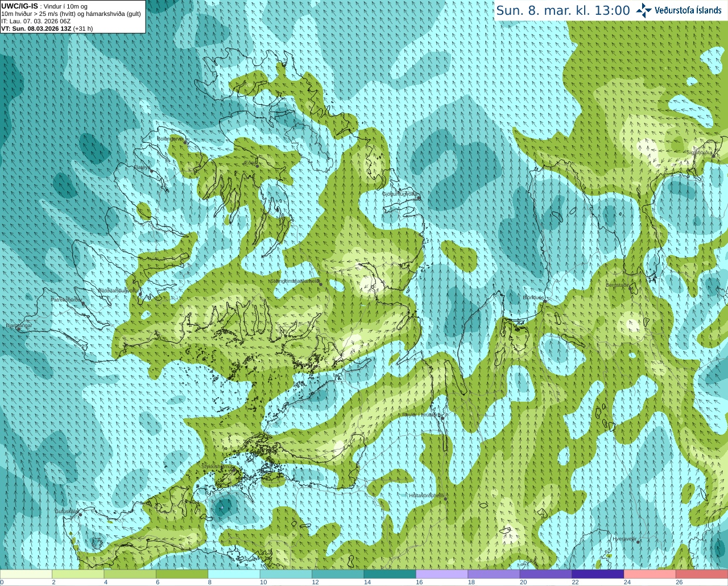Click the legend value 26
The image size is (728, 586).
click(679, 583)
